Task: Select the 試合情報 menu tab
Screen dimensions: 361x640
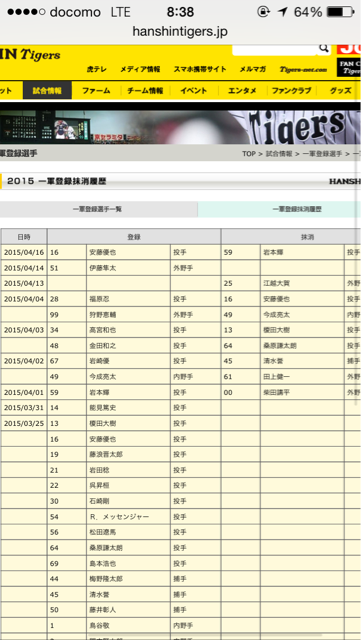Action: click(x=47, y=90)
